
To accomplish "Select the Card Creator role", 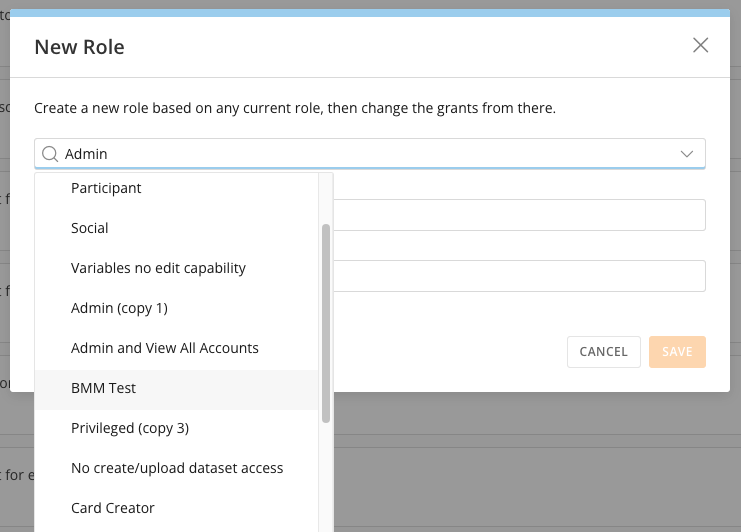I will coord(113,508).
